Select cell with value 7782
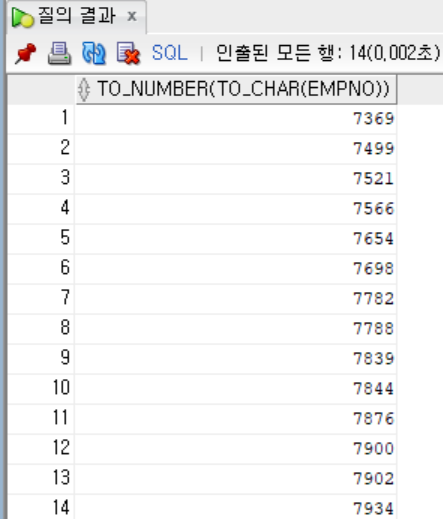 [236, 299]
